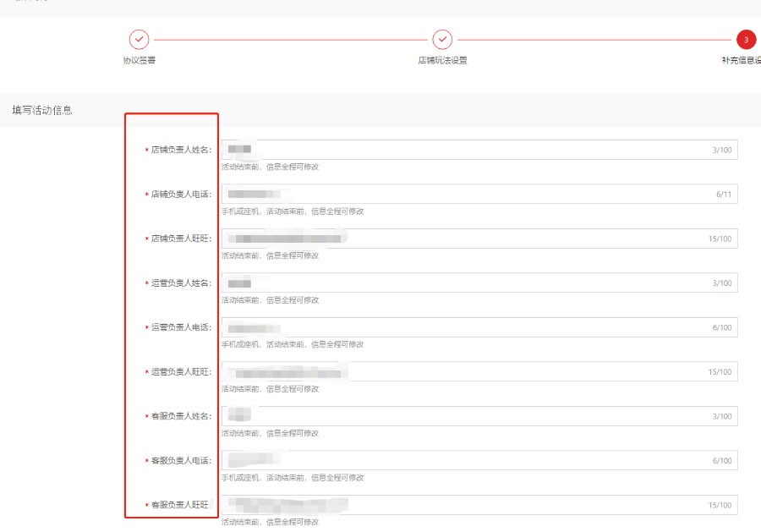
Task: Click the 6/11 character counter
Action: pos(723,195)
